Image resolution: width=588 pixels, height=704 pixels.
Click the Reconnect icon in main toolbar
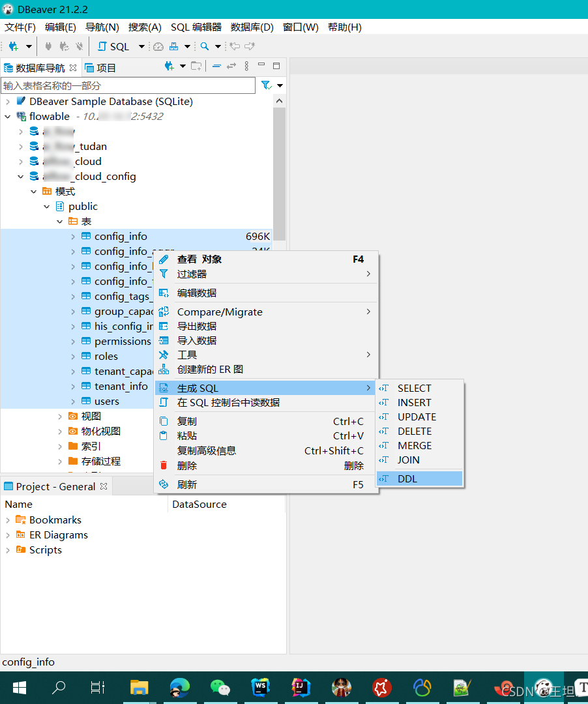[x=64, y=46]
